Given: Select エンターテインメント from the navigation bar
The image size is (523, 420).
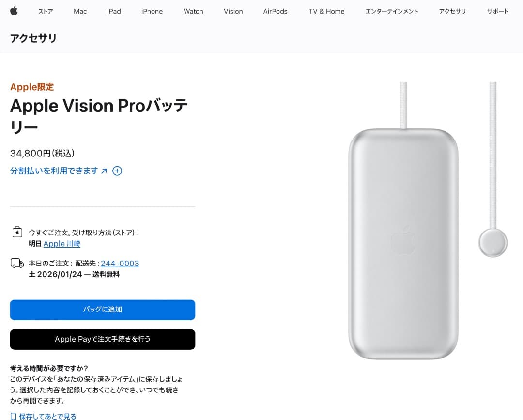Looking at the screenshot, I should point(392,11).
